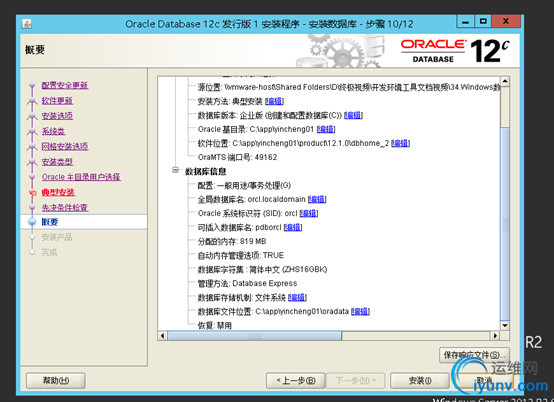
Task: Jump to the 系统类 step
Action: (x=53, y=131)
